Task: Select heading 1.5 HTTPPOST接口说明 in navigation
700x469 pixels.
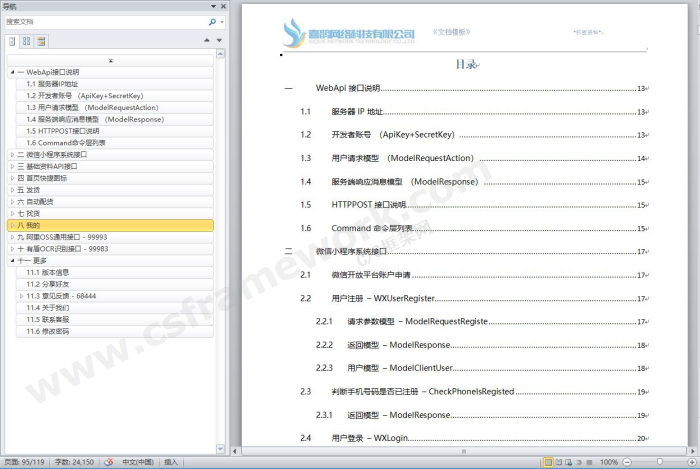Action: [63, 131]
